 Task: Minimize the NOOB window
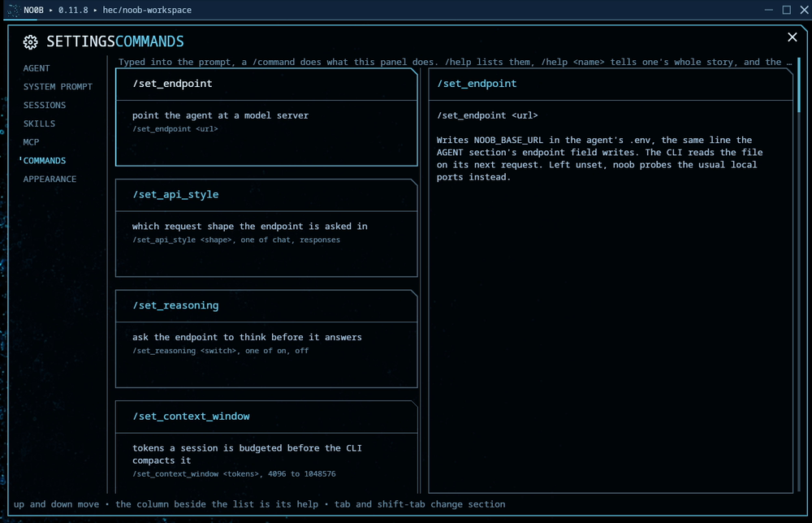(x=768, y=10)
